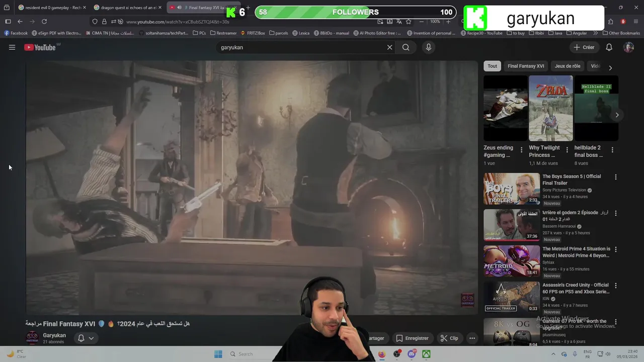
Task: Open the Facebook bookmark
Action: tap(16, 33)
